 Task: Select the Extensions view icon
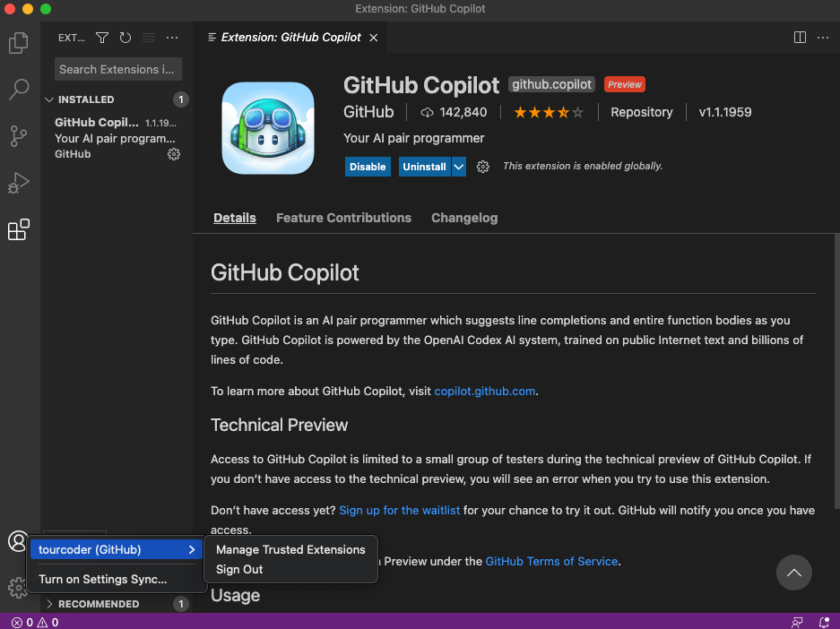[x=19, y=229]
